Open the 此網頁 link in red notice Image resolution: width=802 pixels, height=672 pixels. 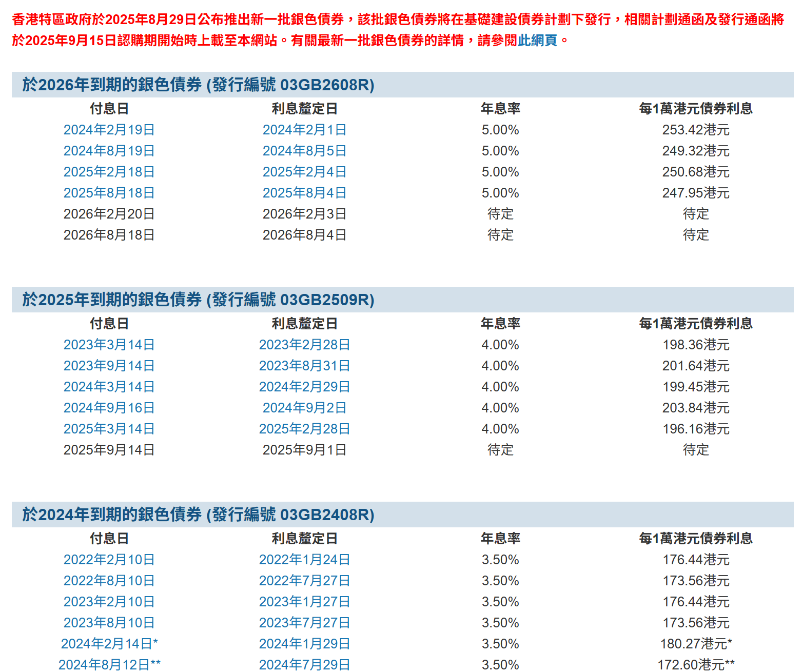537,41
